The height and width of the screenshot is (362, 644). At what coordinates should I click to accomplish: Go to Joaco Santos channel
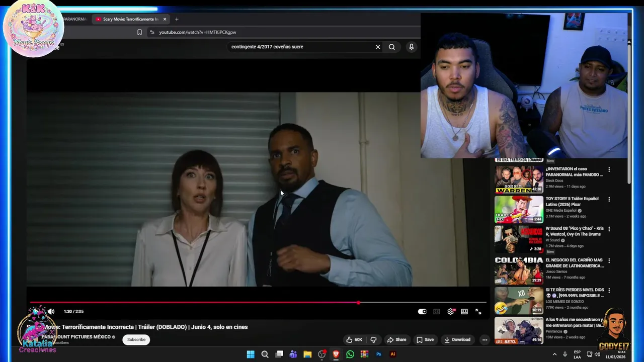(x=556, y=271)
